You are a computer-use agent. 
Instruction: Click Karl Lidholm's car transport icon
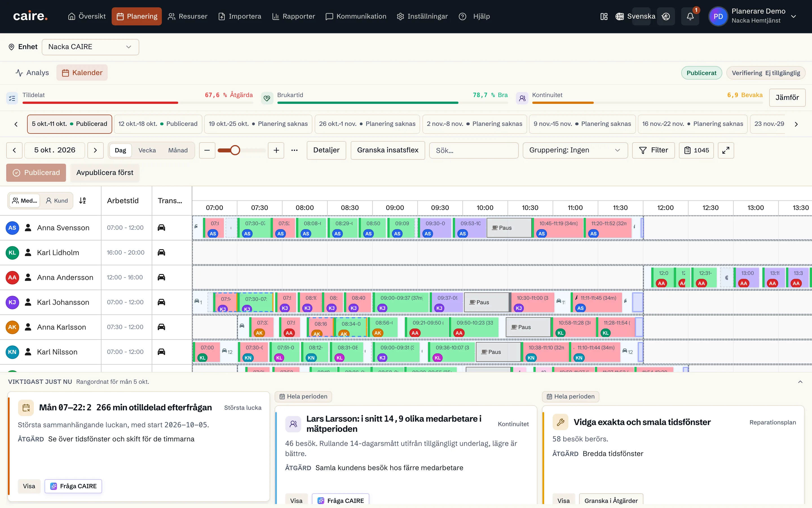[x=161, y=253]
